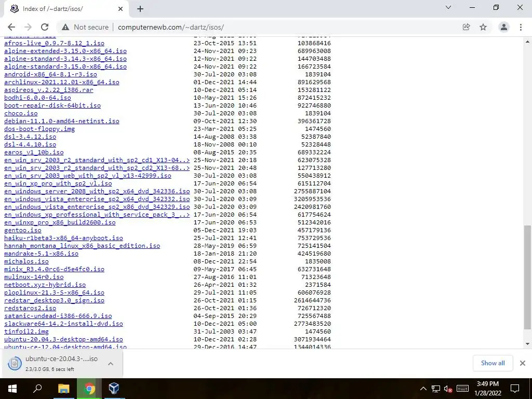Open Chrome's three-dot menu
The width and height of the screenshot is (532, 399).
coord(521,27)
